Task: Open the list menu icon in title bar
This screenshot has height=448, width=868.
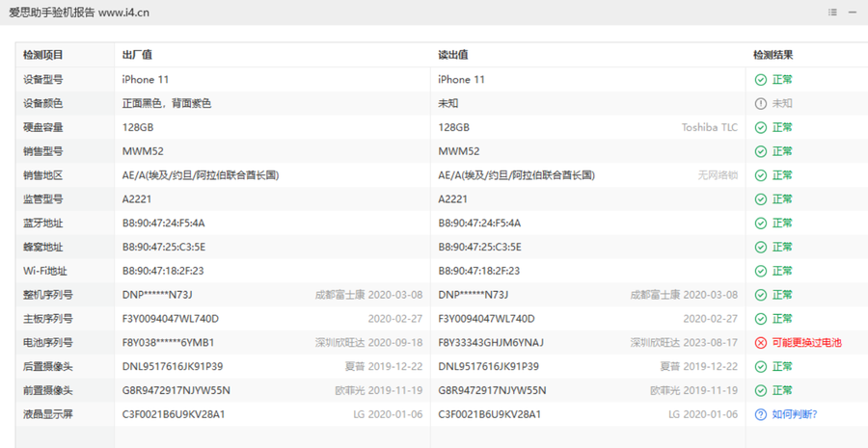Action: tap(832, 13)
